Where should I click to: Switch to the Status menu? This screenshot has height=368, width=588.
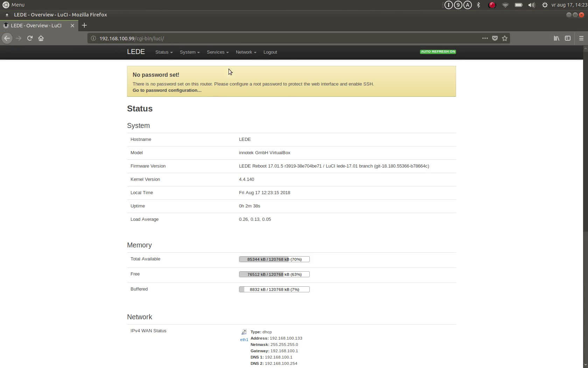pos(163,52)
